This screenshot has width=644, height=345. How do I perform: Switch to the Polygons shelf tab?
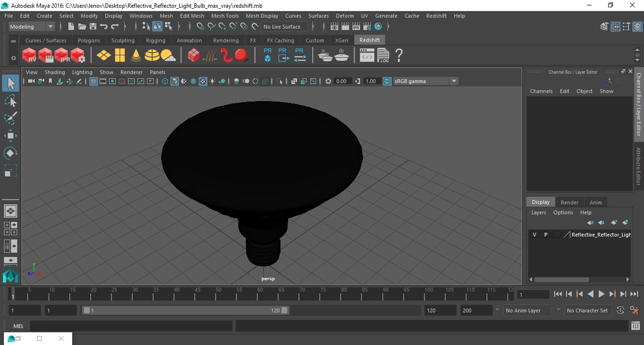click(89, 40)
